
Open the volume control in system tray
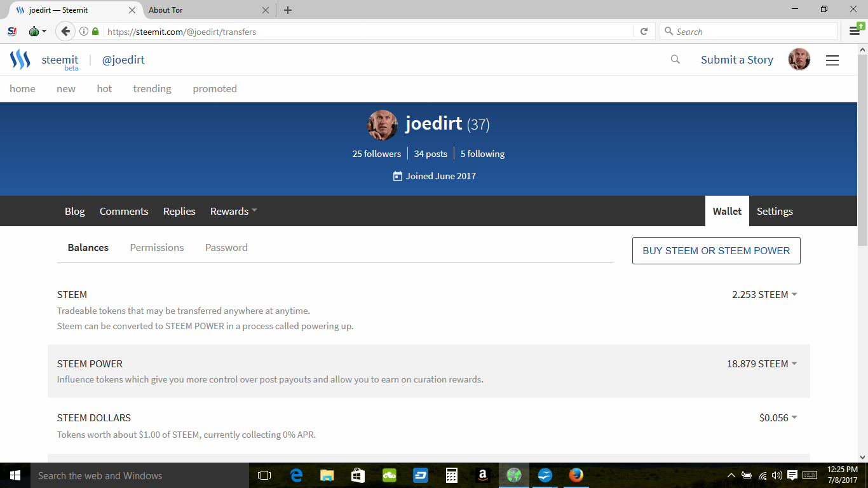tap(777, 475)
